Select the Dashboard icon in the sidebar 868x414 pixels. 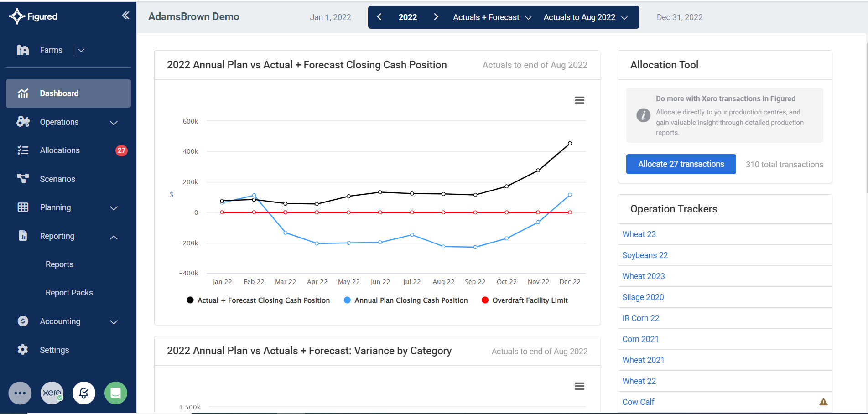23,93
